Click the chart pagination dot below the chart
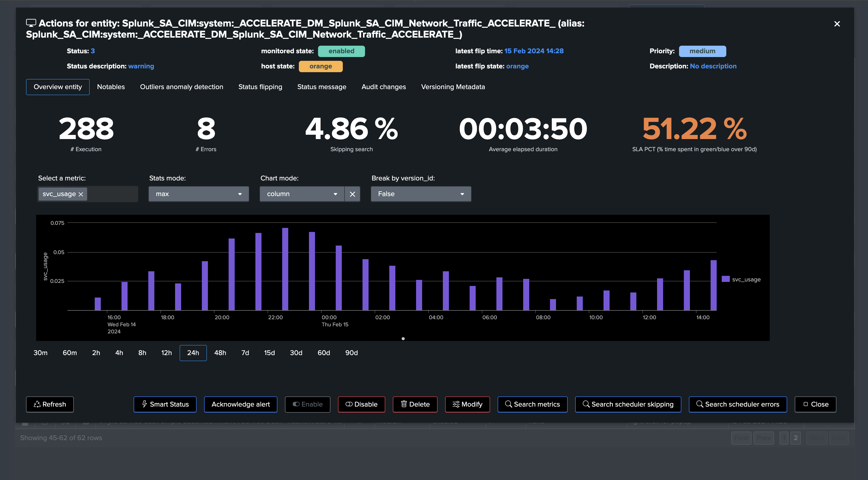The image size is (868, 480). tap(403, 339)
